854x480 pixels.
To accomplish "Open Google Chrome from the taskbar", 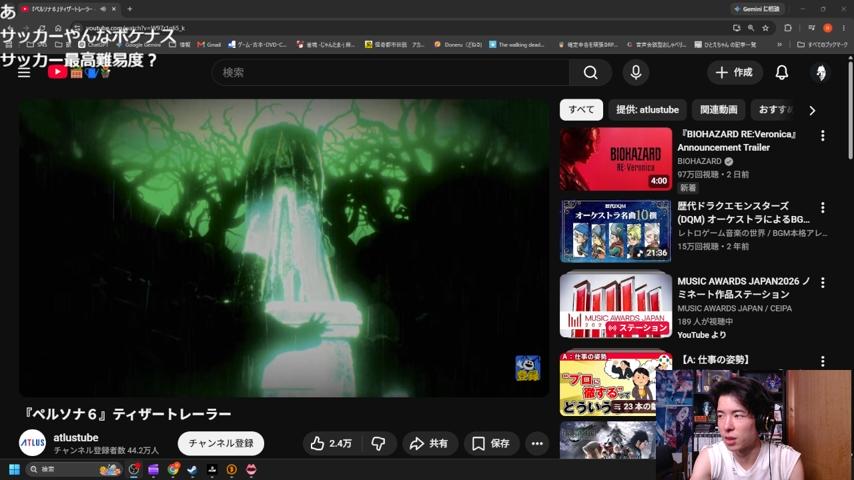I will [174, 469].
